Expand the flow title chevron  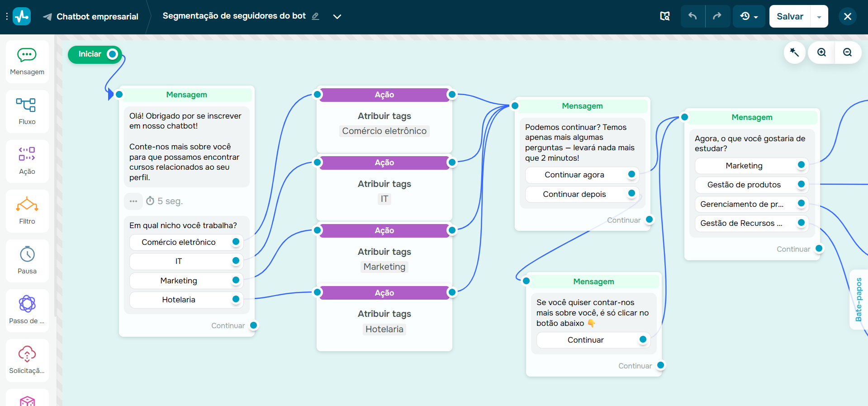click(337, 17)
